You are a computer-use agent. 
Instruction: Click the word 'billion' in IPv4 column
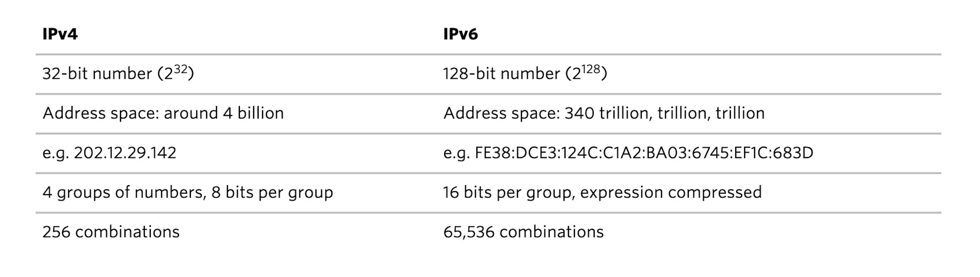(261, 113)
